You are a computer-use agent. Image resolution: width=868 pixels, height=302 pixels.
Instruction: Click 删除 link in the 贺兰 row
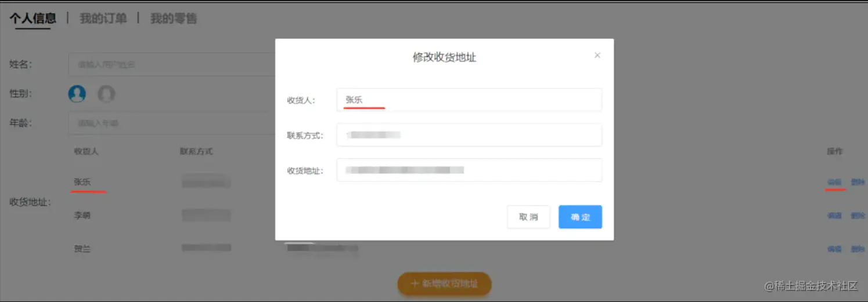tap(858, 249)
